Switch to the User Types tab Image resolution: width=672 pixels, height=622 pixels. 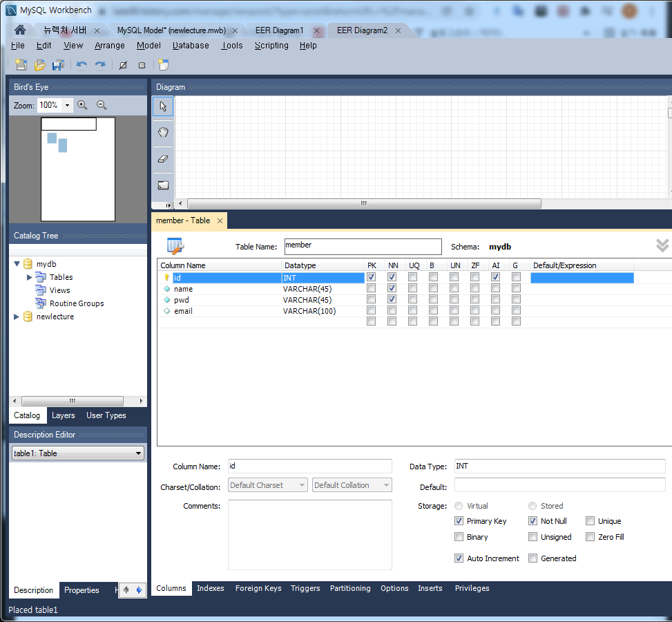click(106, 415)
